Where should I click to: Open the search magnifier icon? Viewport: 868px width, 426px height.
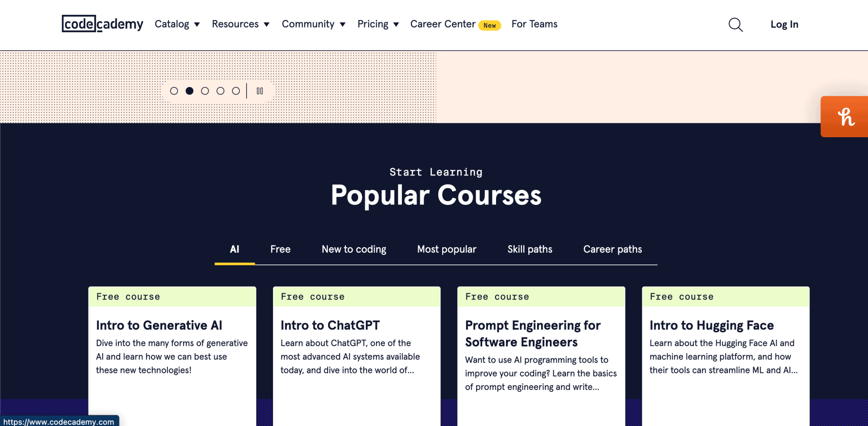click(736, 25)
